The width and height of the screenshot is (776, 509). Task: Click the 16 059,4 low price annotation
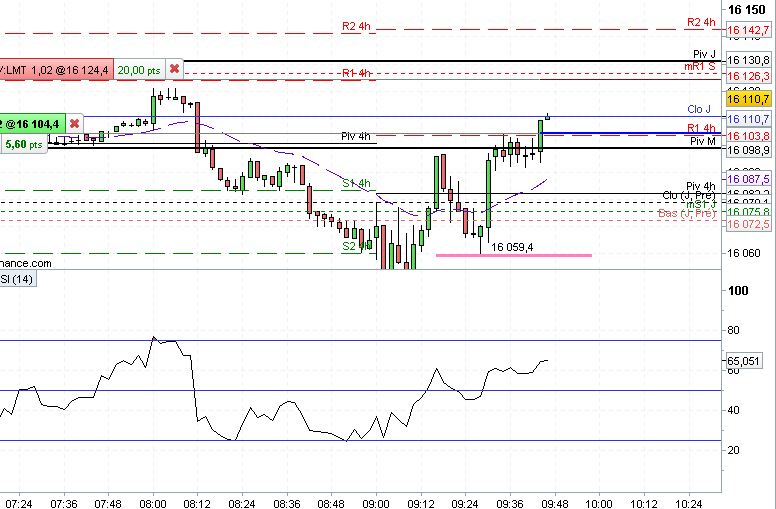point(512,247)
